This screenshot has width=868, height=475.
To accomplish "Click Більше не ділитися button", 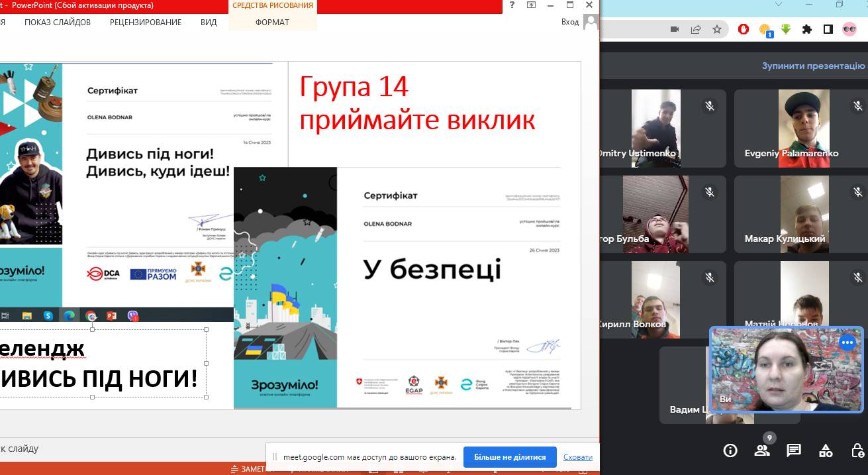I will point(509,457).
